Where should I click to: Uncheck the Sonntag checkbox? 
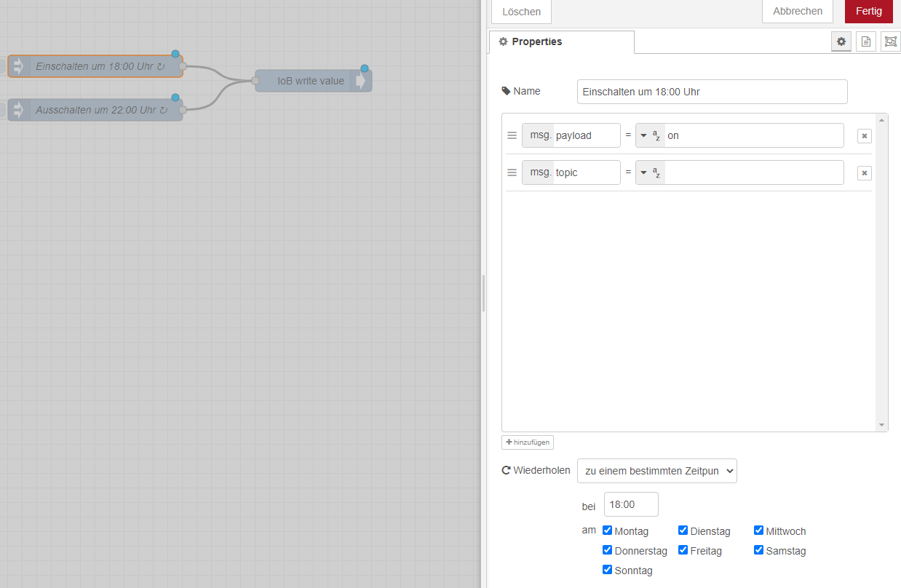coord(608,570)
